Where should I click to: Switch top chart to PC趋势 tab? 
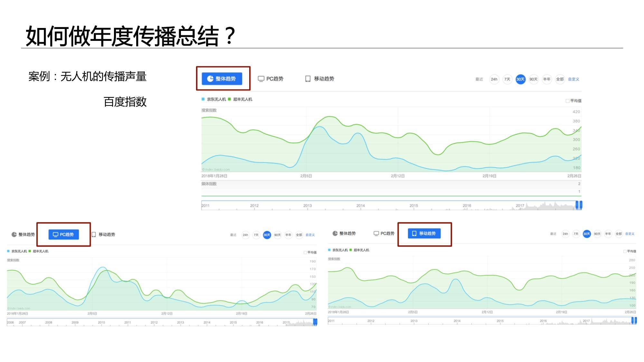point(270,79)
